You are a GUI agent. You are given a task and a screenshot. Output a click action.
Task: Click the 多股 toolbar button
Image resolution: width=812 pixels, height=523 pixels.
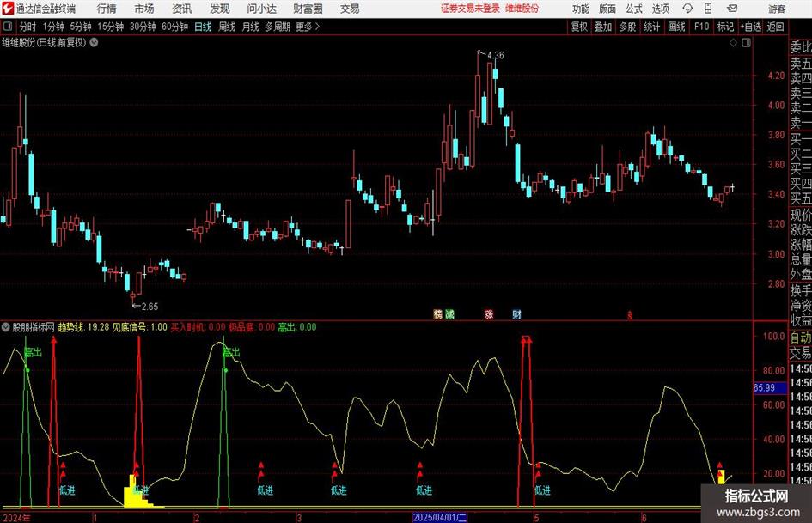click(627, 27)
